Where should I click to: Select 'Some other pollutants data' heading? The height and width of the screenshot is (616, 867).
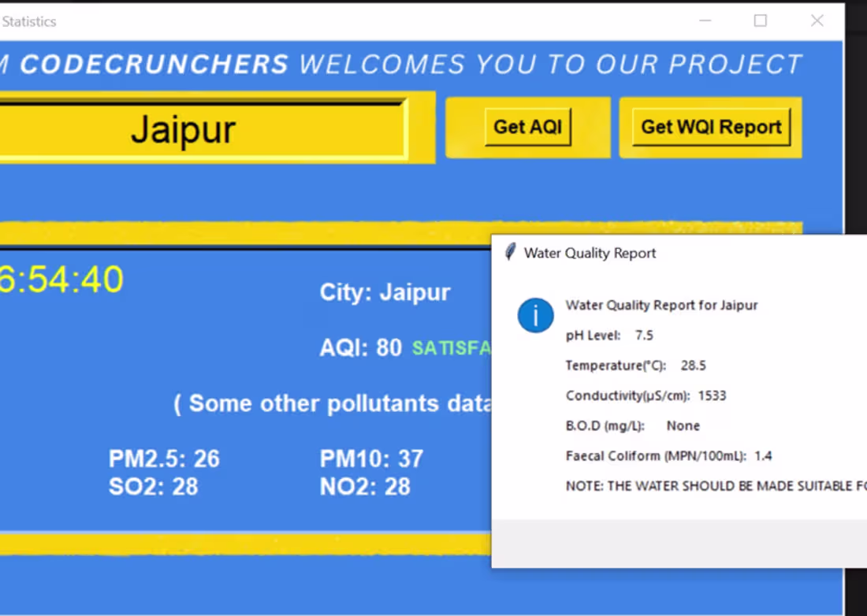(x=333, y=404)
